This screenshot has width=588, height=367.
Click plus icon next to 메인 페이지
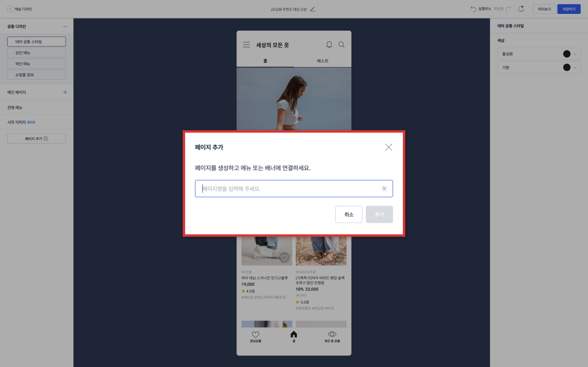(65, 92)
